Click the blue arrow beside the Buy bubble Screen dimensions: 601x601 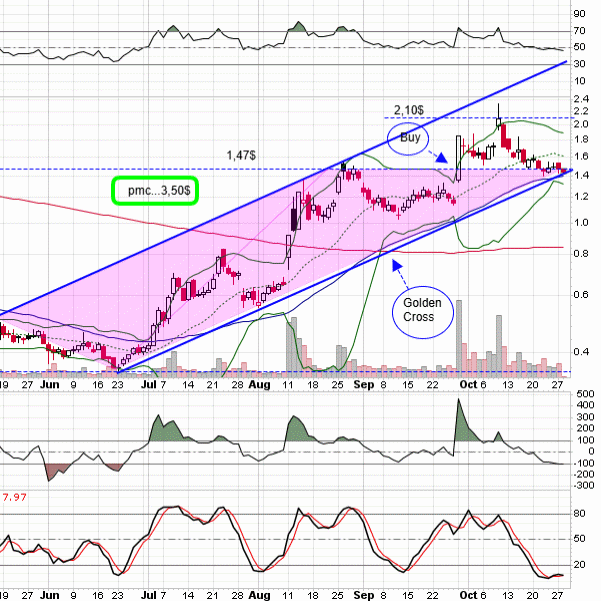coord(441,157)
